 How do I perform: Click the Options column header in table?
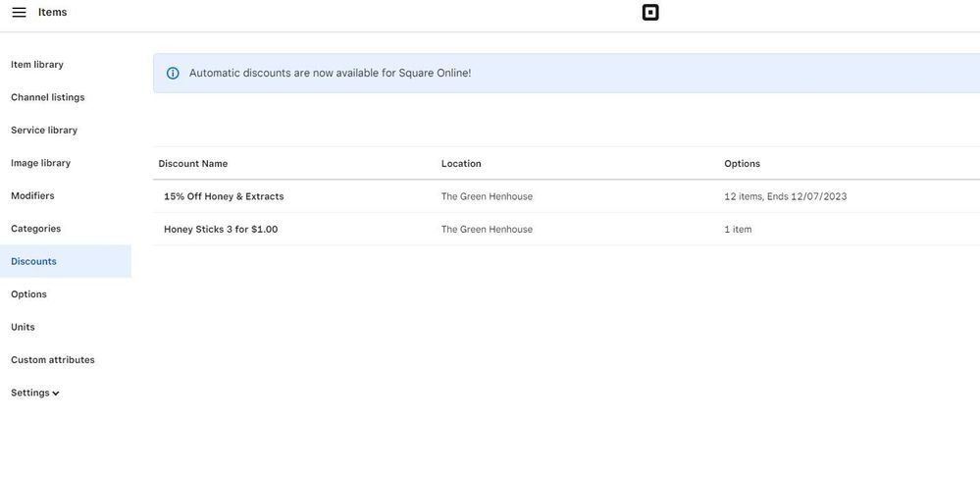click(742, 164)
